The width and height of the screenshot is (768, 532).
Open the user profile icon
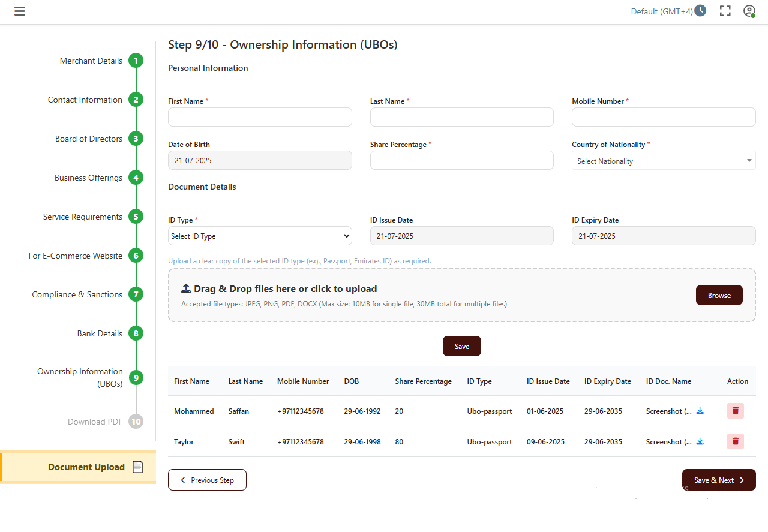tap(749, 11)
